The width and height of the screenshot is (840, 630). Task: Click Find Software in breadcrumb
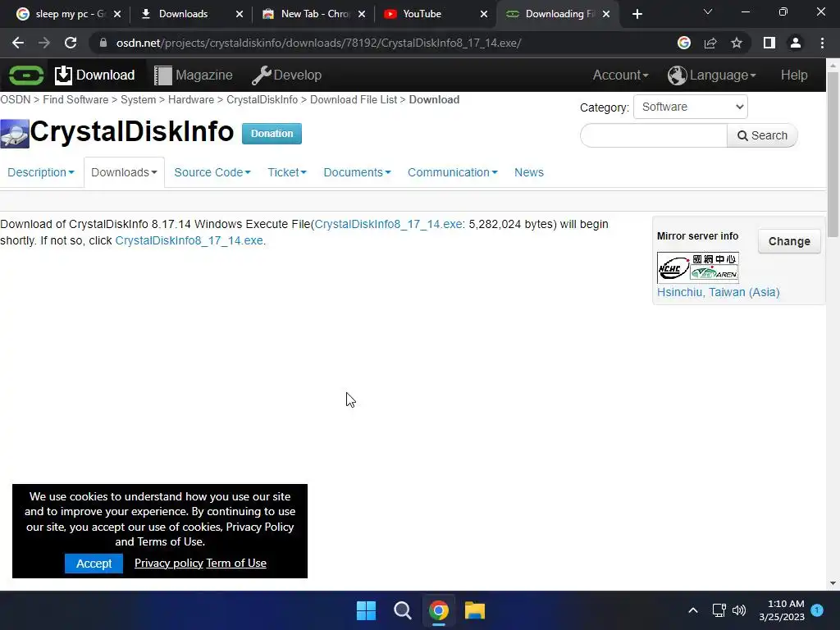(75, 99)
